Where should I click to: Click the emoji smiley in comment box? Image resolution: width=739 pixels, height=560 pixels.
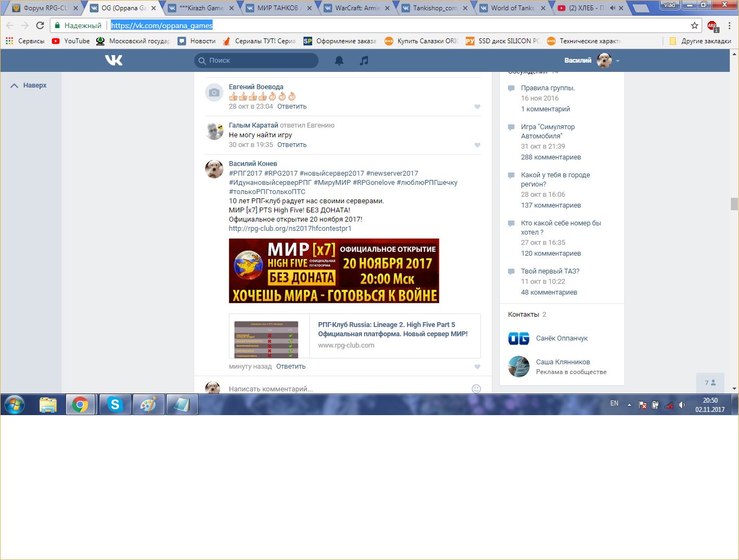pyautogui.click(x=476, y=389)
